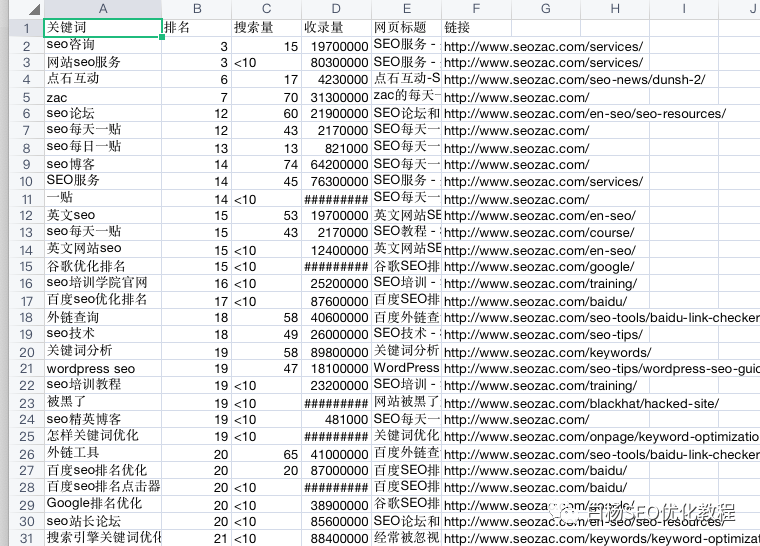Screen dimensions: 760x546
Task: Select the 百度seo排名点击器 keyword cell
Action: point(103,487)
